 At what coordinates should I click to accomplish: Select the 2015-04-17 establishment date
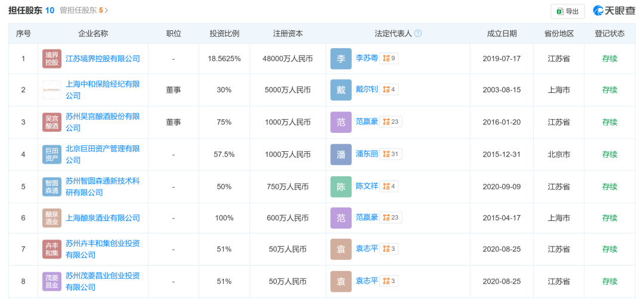(501, 218)
